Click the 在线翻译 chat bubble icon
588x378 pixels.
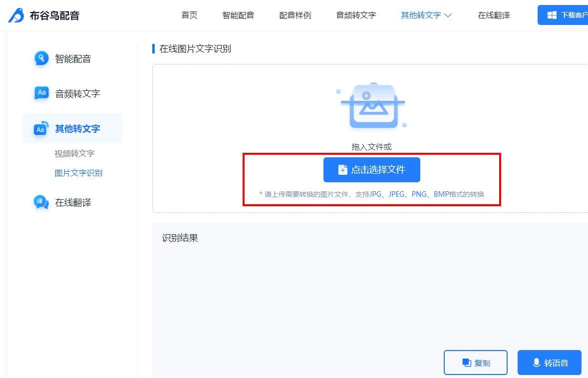click(x=41, y=202)
